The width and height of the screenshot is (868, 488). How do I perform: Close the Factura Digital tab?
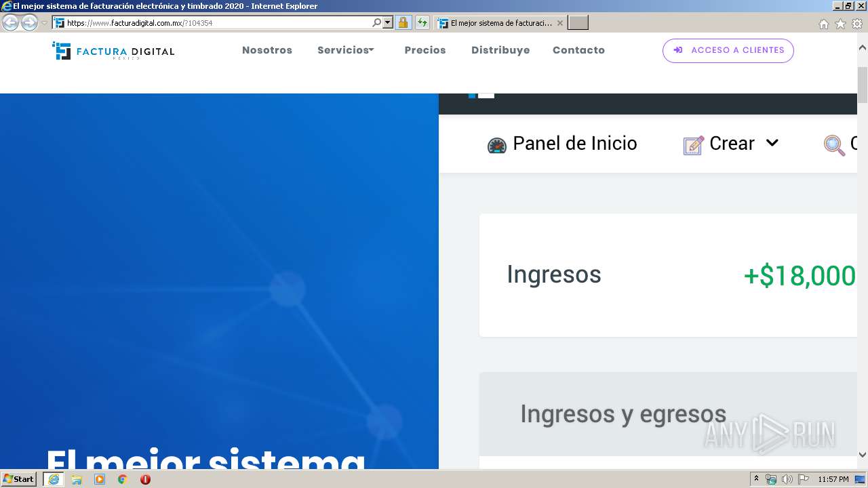[x=559, y=23]
